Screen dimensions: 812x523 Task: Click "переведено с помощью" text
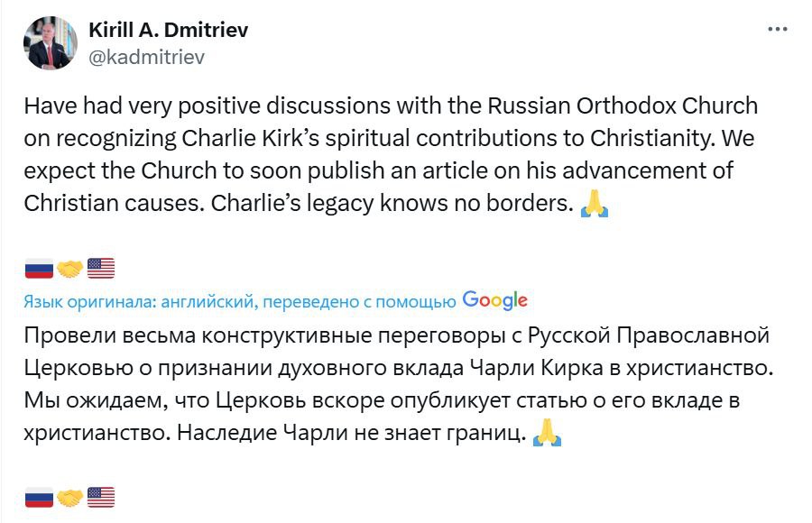tap(359, 301)
